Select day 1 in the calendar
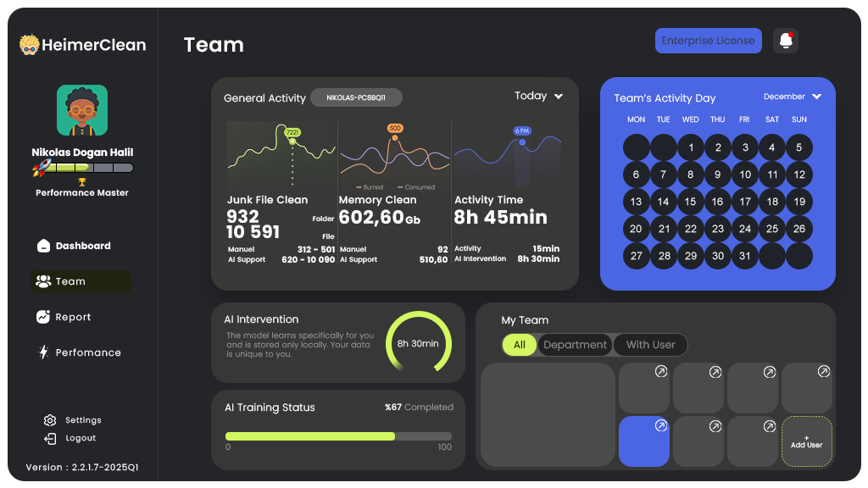Viewport: 868px width, 488px height. click(x=690, y=147)
